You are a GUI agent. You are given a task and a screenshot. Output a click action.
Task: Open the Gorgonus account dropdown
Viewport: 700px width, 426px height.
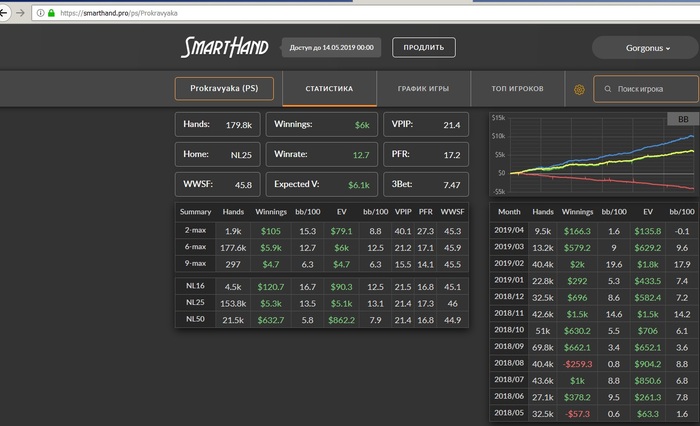645,48
